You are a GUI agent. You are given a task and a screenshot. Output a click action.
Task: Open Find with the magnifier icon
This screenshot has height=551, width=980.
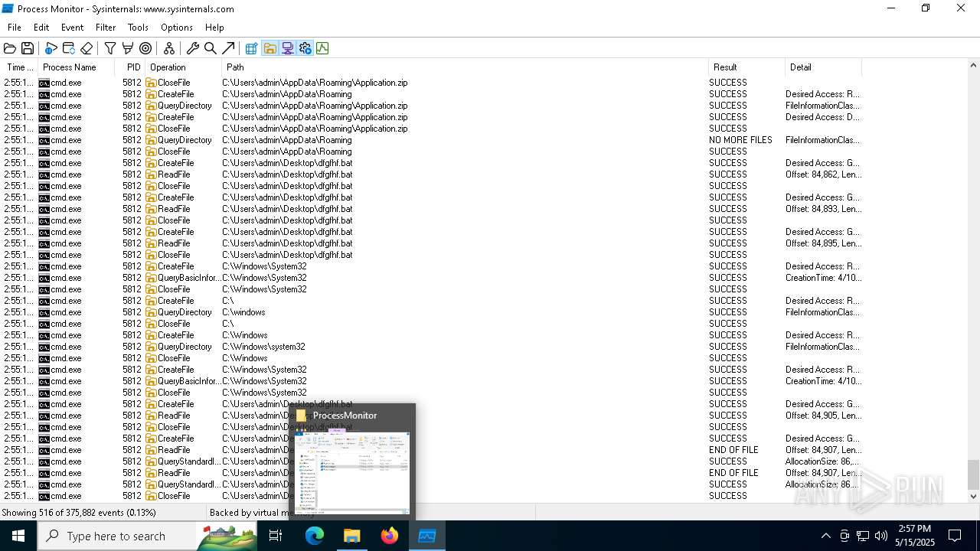(x=211, y=48)
